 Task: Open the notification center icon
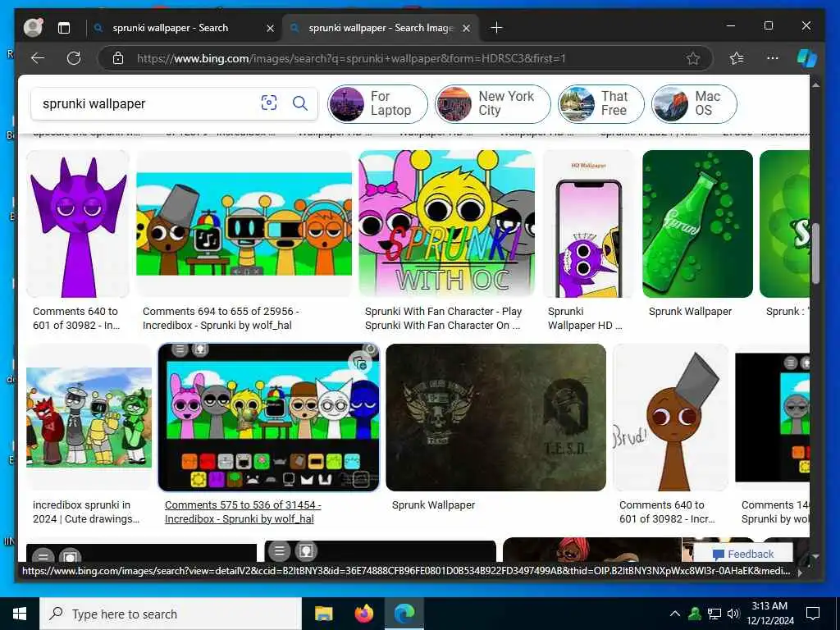click(x=813, y=614)
